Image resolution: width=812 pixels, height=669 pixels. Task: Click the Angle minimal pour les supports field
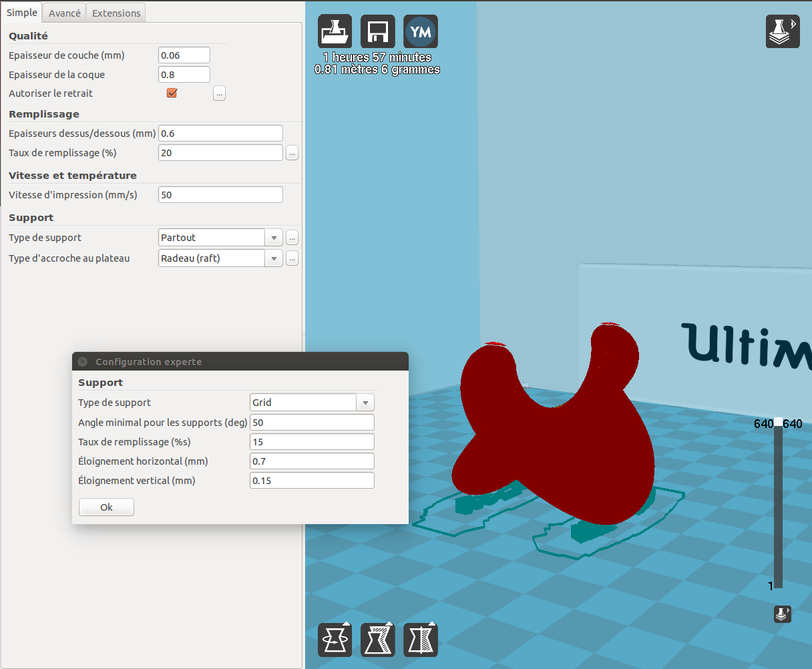(x=312, y=423)
